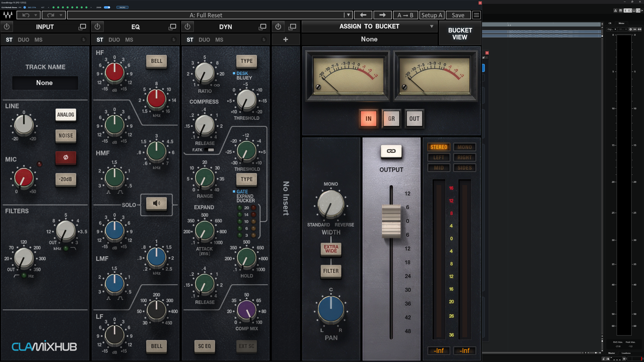Show GR on VU meters

point(391,119)
